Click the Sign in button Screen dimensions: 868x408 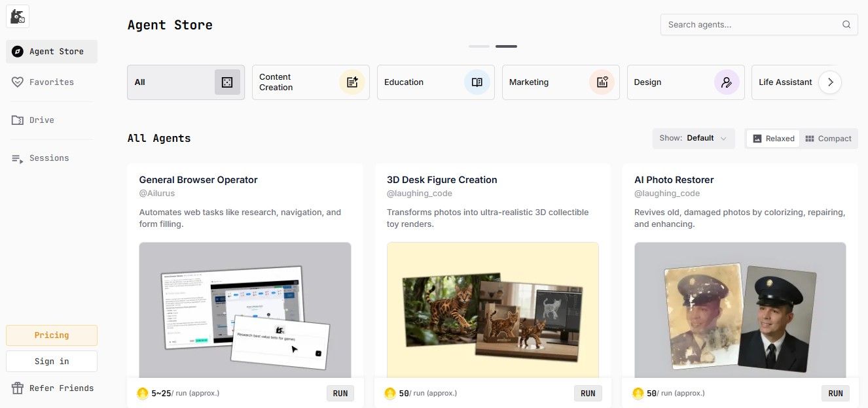click(52, 362)
